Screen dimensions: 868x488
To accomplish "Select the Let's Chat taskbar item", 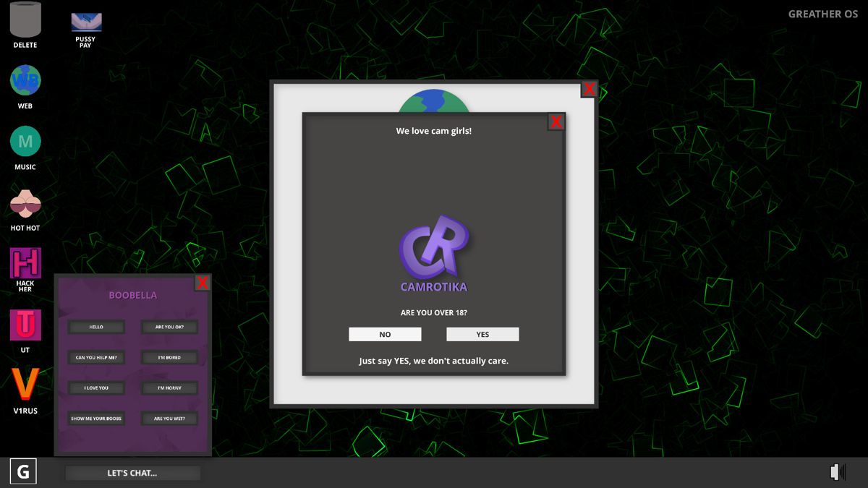I will coord(132,473).
